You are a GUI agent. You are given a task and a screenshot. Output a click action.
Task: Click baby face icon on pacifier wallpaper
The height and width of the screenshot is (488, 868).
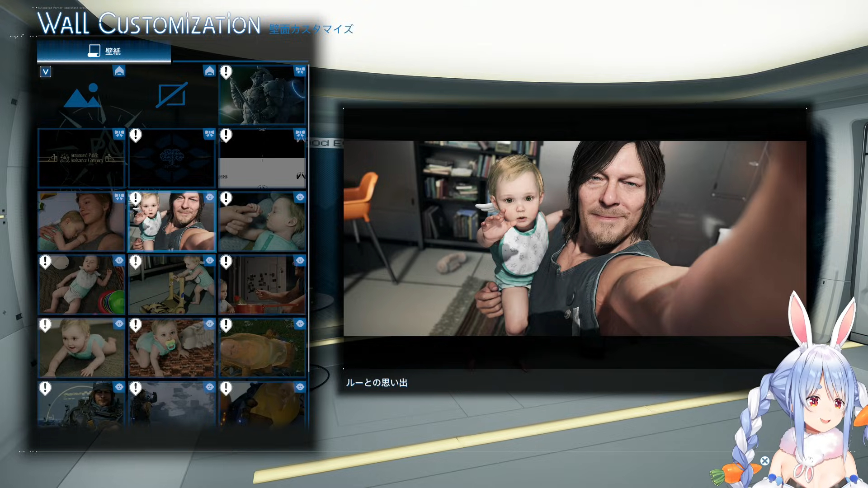209,324
